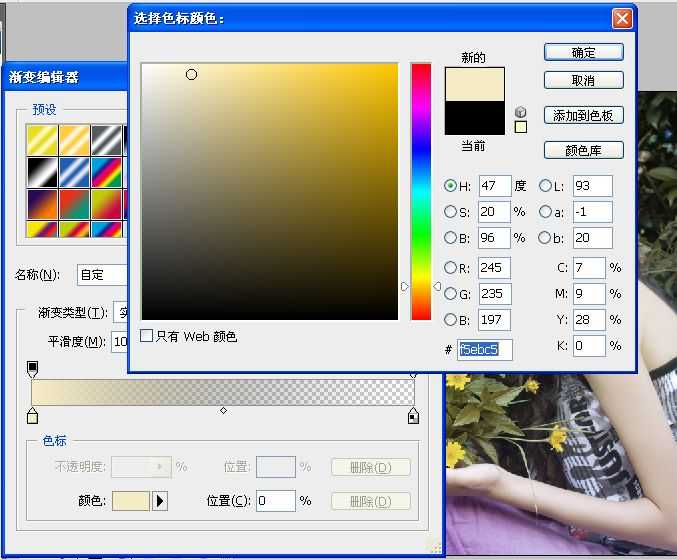
Task: Select the Lab L radio button
Action: click(x=545, y=186)
